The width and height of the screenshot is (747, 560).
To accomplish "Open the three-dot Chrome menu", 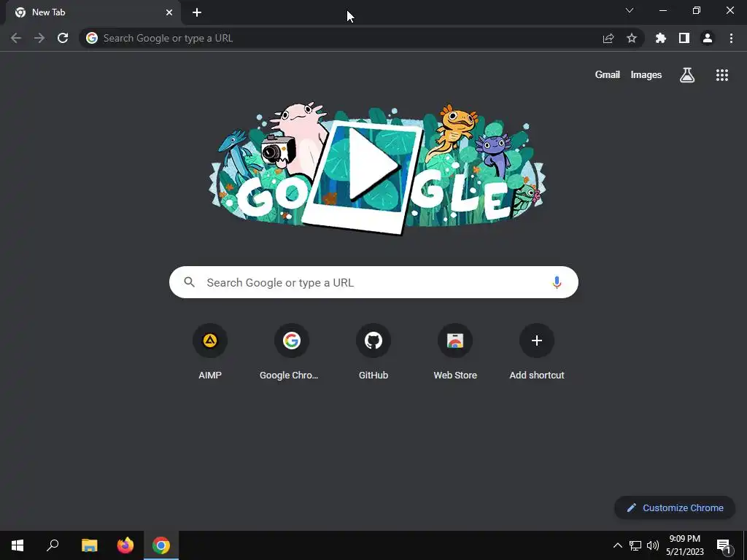I will tap(731, 38).
